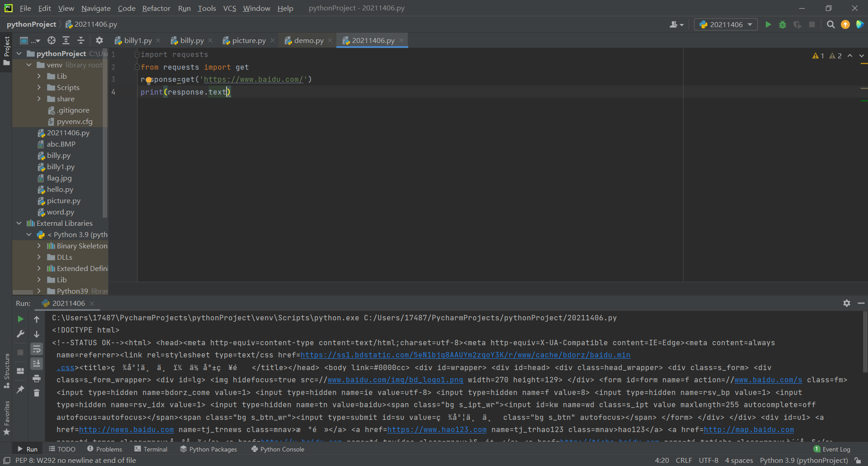Click the Run console vertical scrollbar
The image size is (868, 466).
tap(864, 342)
